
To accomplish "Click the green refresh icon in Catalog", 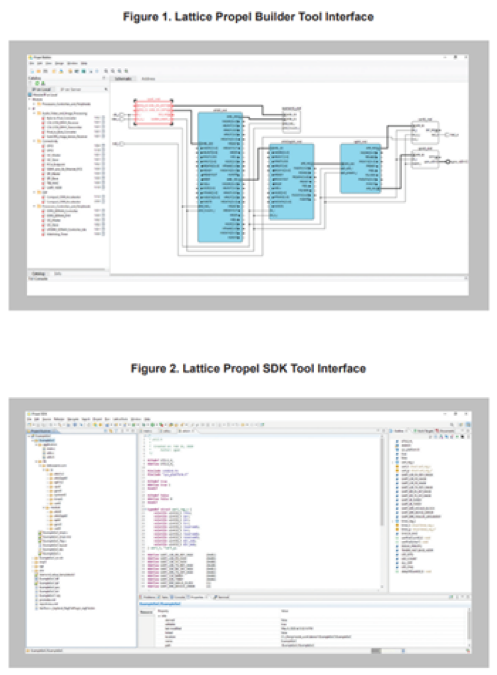I will pyautogui.click(x=37, y=83).
